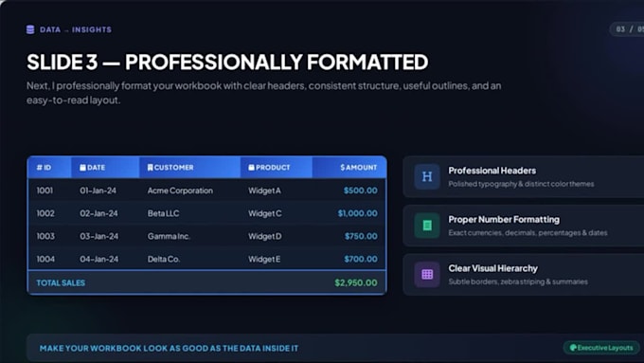Click customer cell Gamma Inc.
The height and width of the screenshot is (363, 644).
point(169,236)
